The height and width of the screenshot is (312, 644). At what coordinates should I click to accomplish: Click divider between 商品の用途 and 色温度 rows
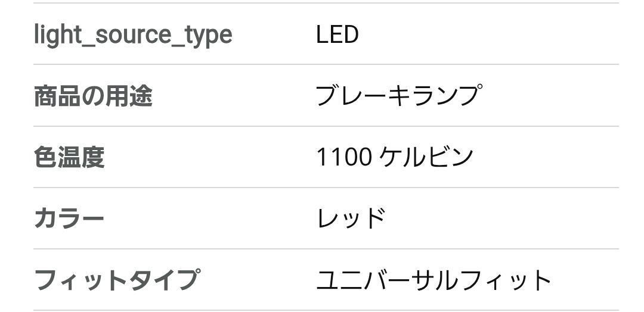click(x=326, y=126)
